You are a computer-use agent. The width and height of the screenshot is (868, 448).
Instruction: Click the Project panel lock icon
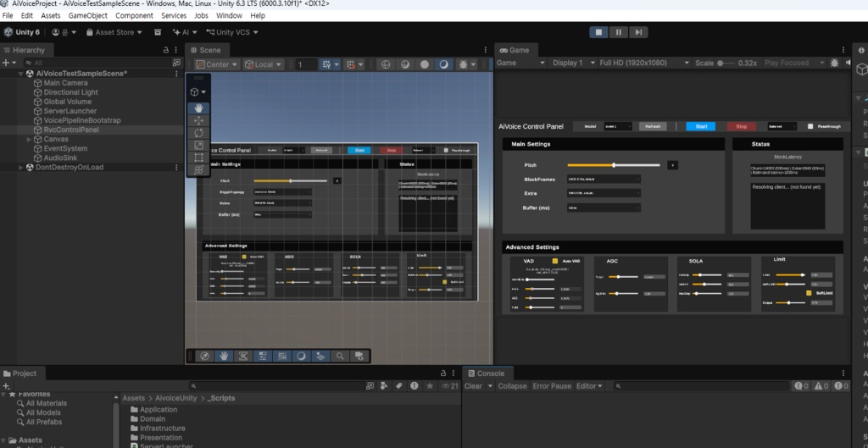(442, 373)
